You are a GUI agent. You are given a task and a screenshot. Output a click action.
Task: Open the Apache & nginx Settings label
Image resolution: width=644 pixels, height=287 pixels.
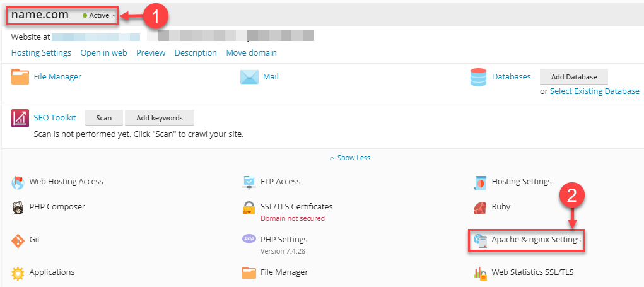pyautogui.click(x=536, y=239)
